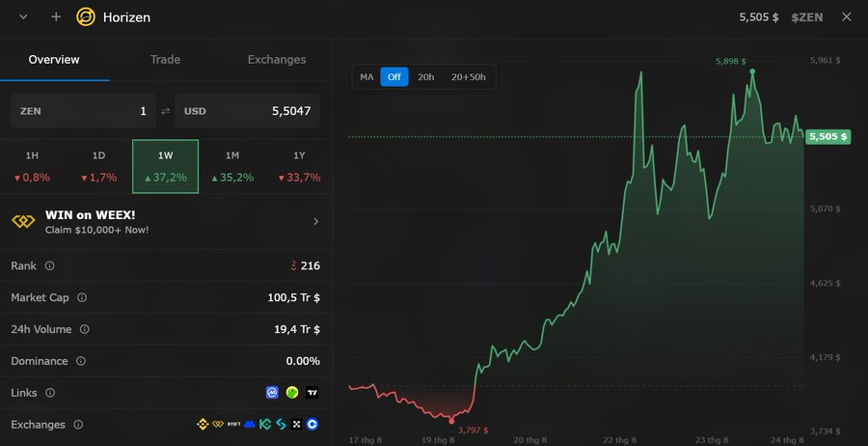Open the Links info icon
The width and height of the screenshot is (868, 446).
click(x=50, y=393)
